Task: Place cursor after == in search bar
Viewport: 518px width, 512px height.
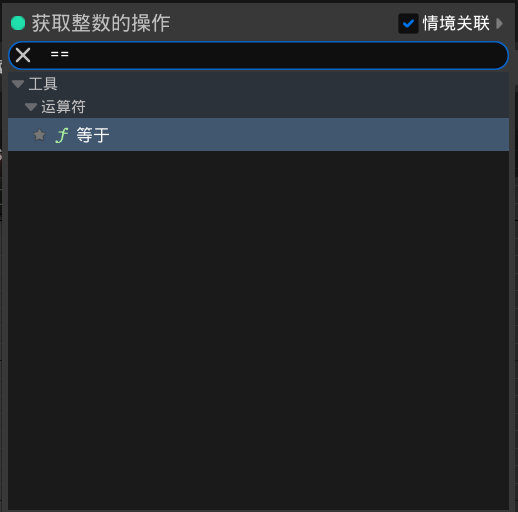Action: [x=70, y=54]
